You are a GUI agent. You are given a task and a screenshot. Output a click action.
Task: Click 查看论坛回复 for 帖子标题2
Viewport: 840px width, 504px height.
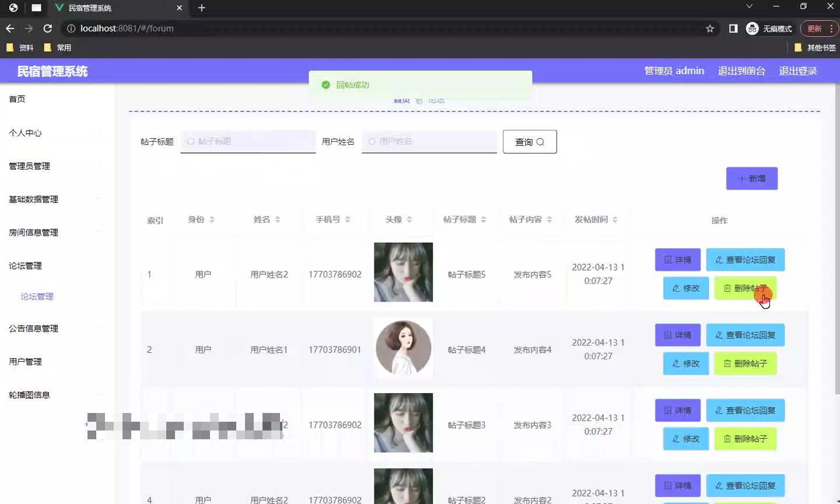pos(745,485)
